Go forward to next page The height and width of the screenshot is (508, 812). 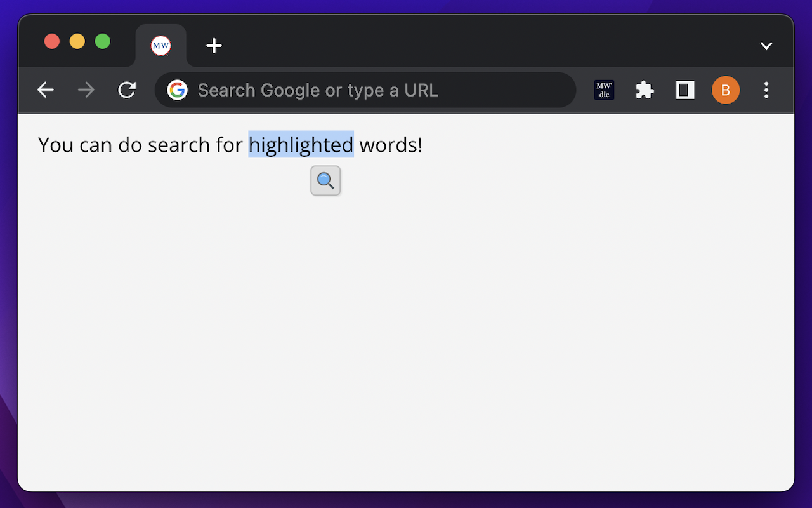pyautogui.click(x=86, y=90)
